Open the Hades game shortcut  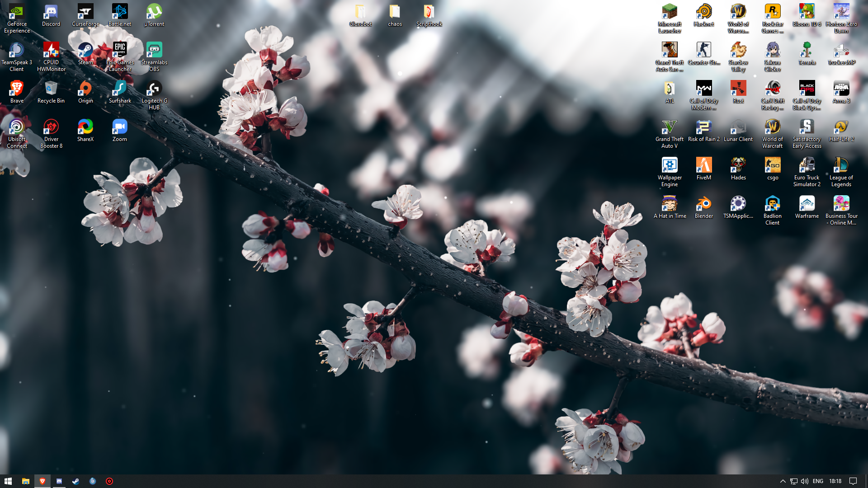point(738,169)
